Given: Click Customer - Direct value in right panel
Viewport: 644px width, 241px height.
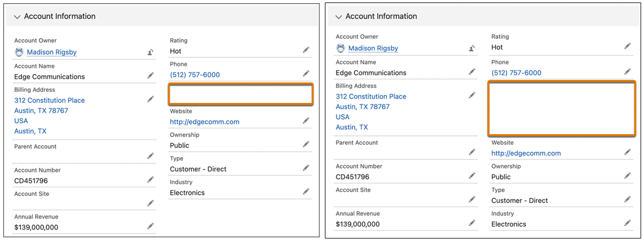Looking at the screenshot, I should 519,200.
